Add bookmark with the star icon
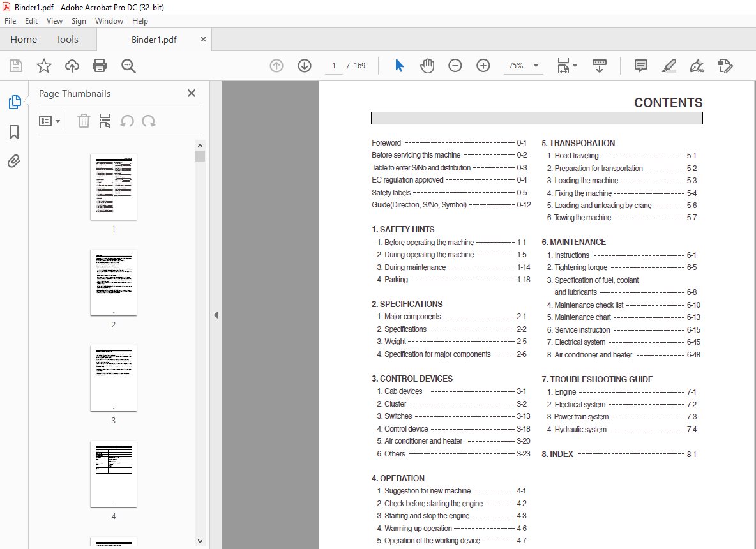The image size is (756, 549). pos(44,66)
